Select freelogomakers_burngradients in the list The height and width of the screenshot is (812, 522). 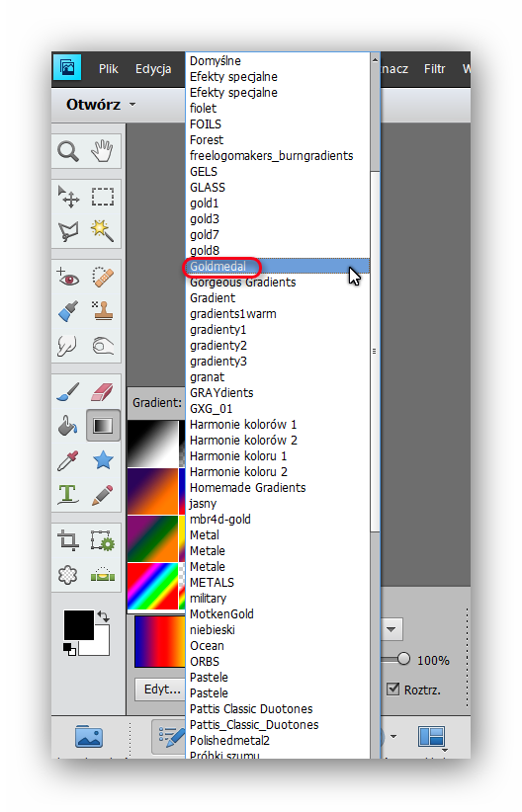[x=278, y=155]
